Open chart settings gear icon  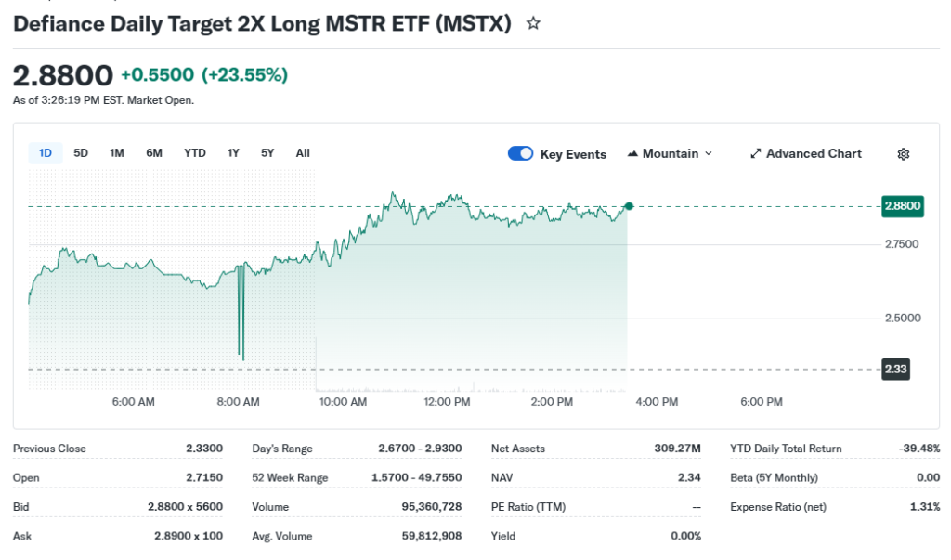(903, 154)
